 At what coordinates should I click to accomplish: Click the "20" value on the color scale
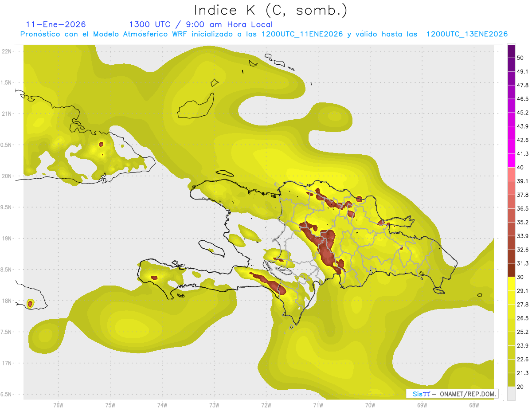coord(520,387)
